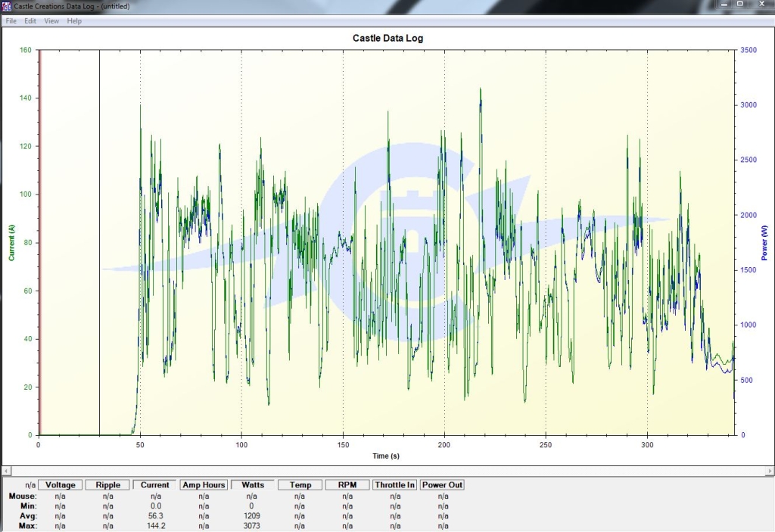Click the 150 tick on time axis

(343, 444)
